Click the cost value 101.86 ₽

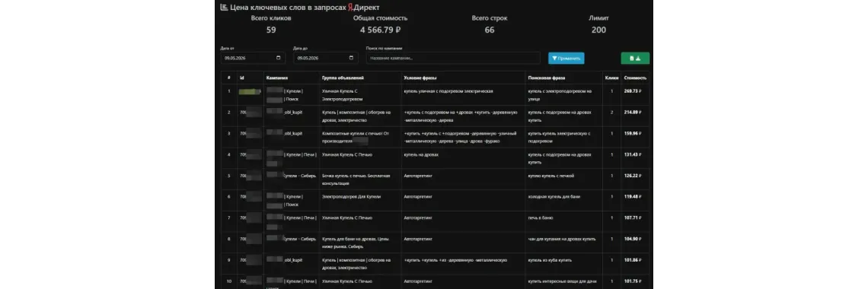pos(633,259)
